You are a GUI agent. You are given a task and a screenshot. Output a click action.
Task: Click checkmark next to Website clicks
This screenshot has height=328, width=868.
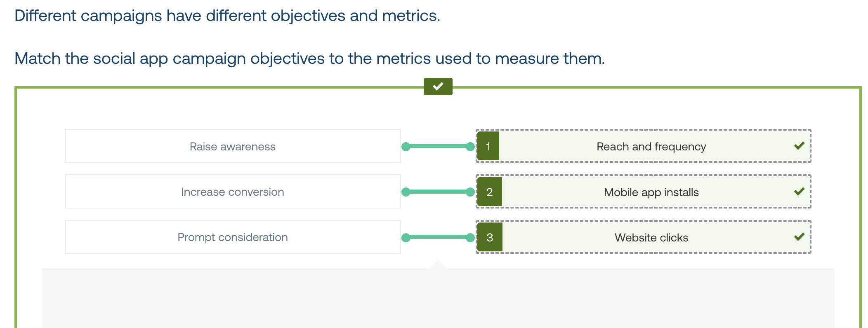(x=799, y=237)
